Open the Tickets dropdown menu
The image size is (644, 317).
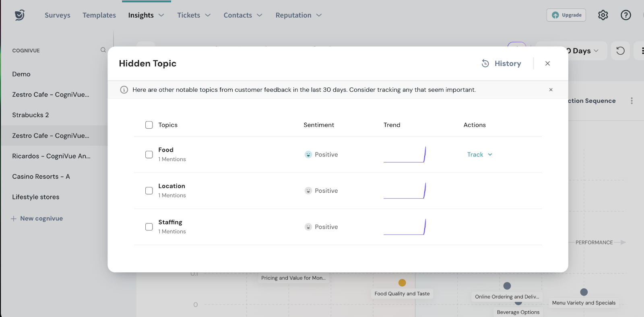point(194,15)
